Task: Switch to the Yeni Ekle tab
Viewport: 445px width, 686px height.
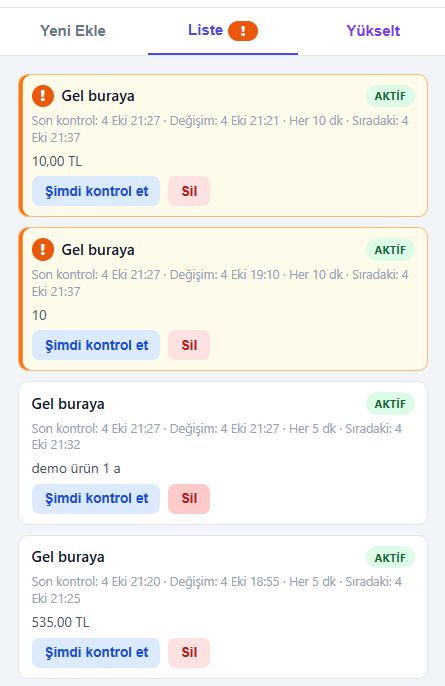Action: point(73,31)
